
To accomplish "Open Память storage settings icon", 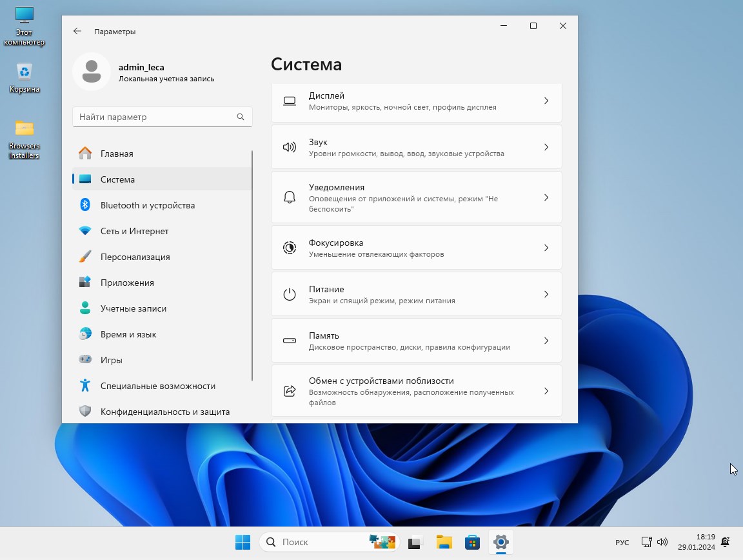I will point(289,340).
